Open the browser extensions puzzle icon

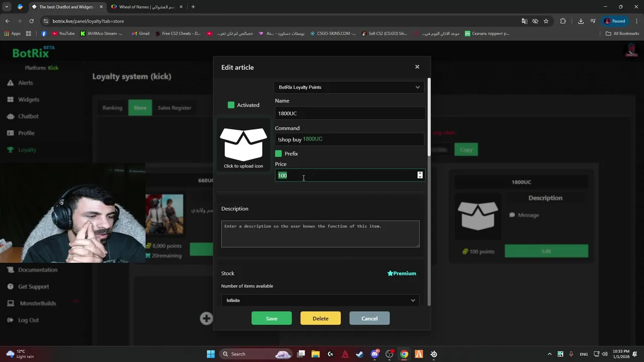click(x=563, y=21)
